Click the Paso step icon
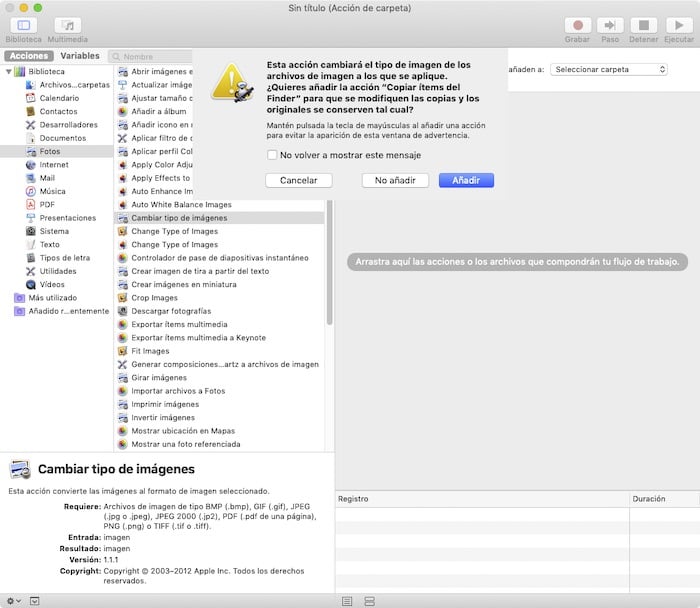 pyautogui.click(x=610, y=24)
